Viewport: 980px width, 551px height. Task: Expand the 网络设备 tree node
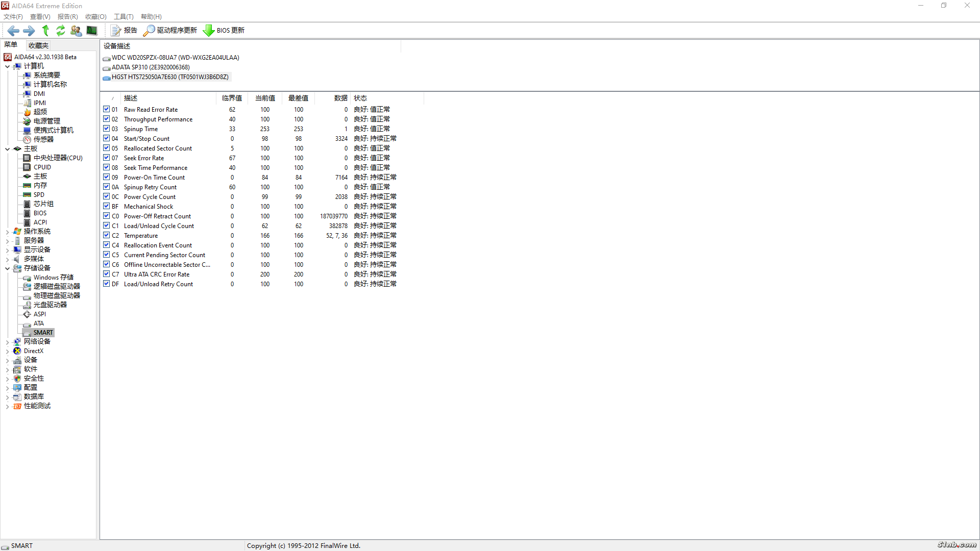pyautogui.click(x=7, y=342)
